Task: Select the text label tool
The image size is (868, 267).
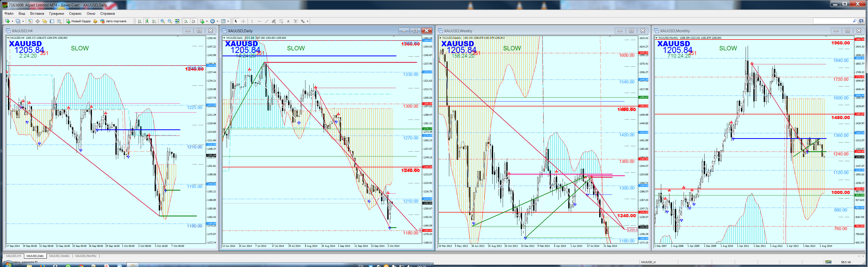Action: tap(296, 21)
